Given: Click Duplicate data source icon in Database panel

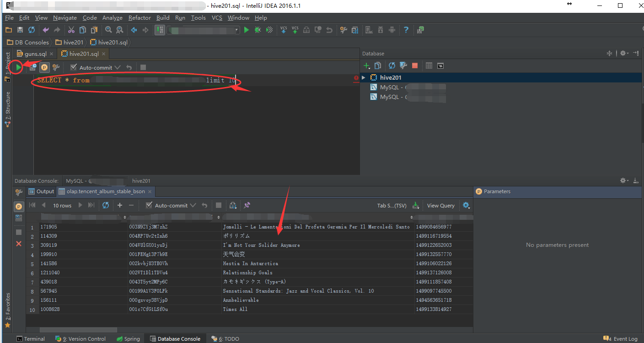Looking at the screenshot, I should pyautogui.click(x=378, y=65).
